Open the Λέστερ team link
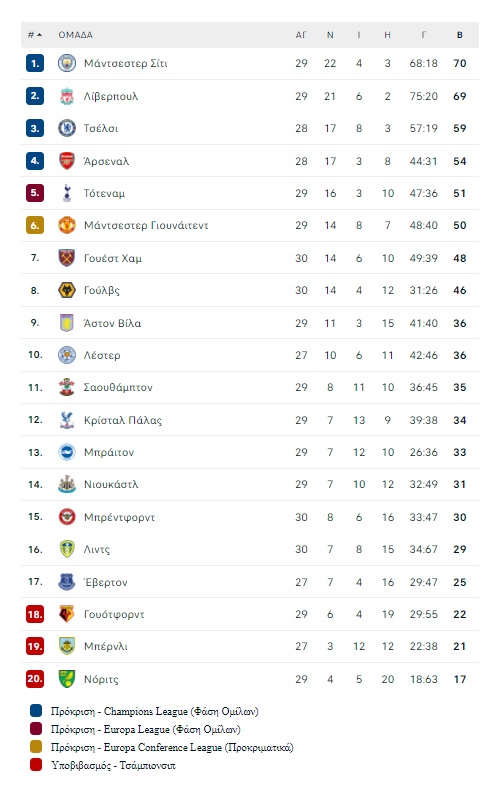Screen dimensions: 497x794 (102, 355)
